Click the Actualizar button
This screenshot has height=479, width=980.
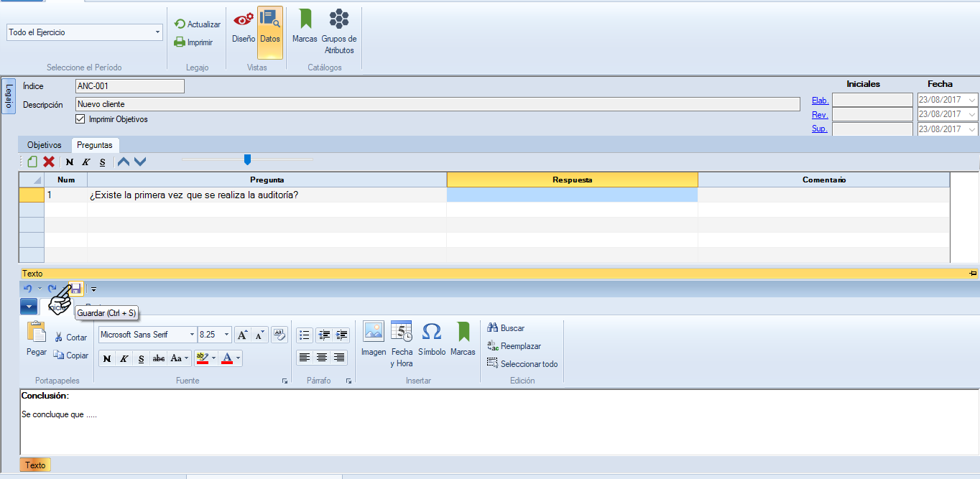[198, 24]
